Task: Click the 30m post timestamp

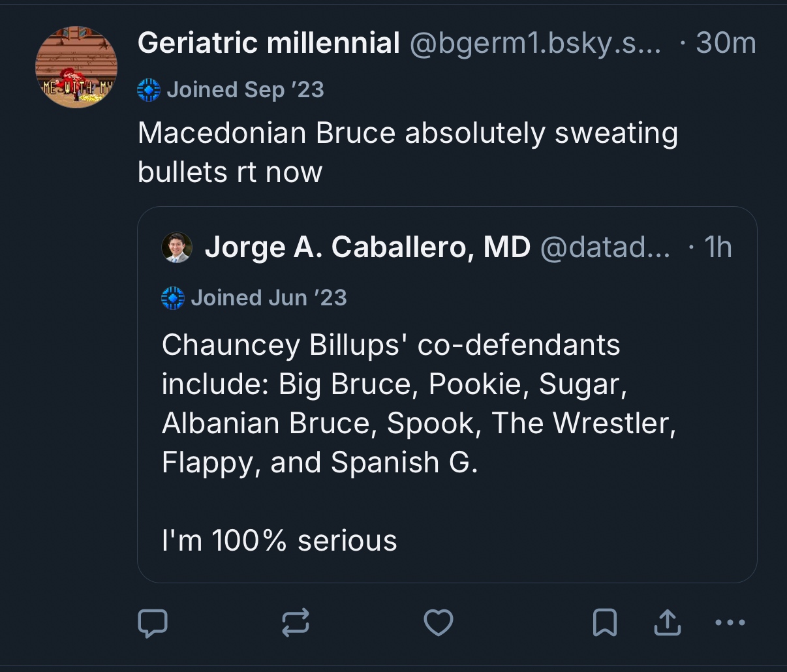Action: (x=726, y=44)
